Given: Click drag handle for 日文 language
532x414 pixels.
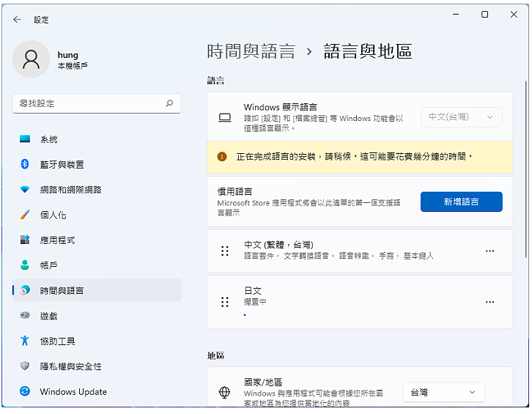Looking at the screenshot, I should 225,302.
